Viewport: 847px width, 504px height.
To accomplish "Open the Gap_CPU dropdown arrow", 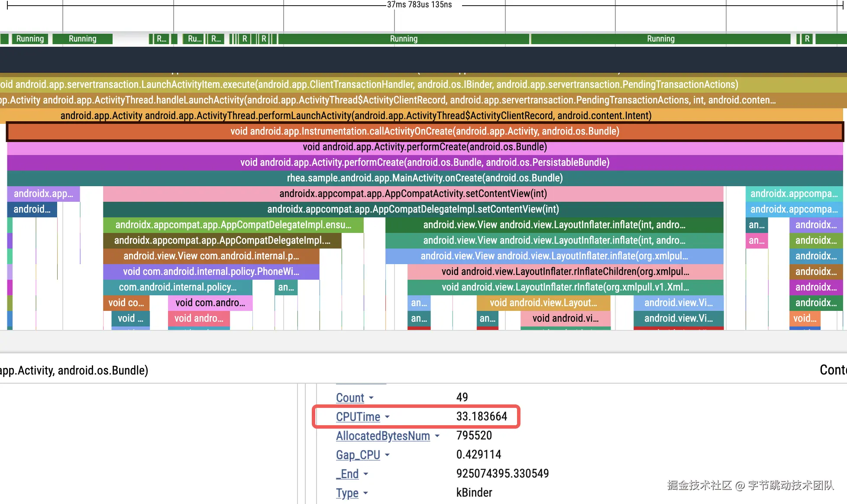I will [387, 455].
